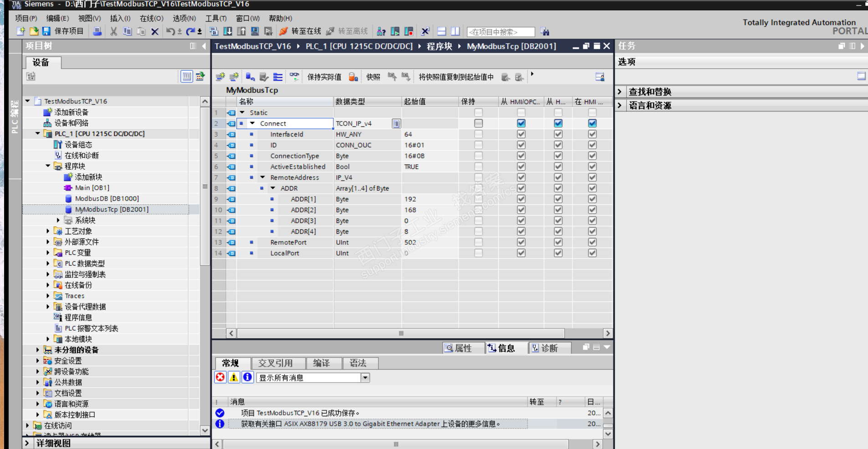868x449 pixels.
Task: Open the 显示所有消息 filter dropdown
Action: pos(365,378)
